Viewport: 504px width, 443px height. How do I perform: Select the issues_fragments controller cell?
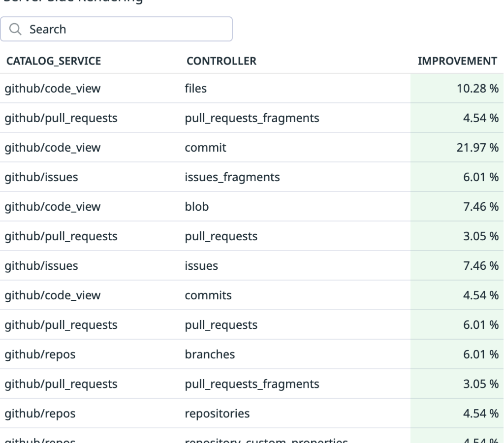[232, 177]
